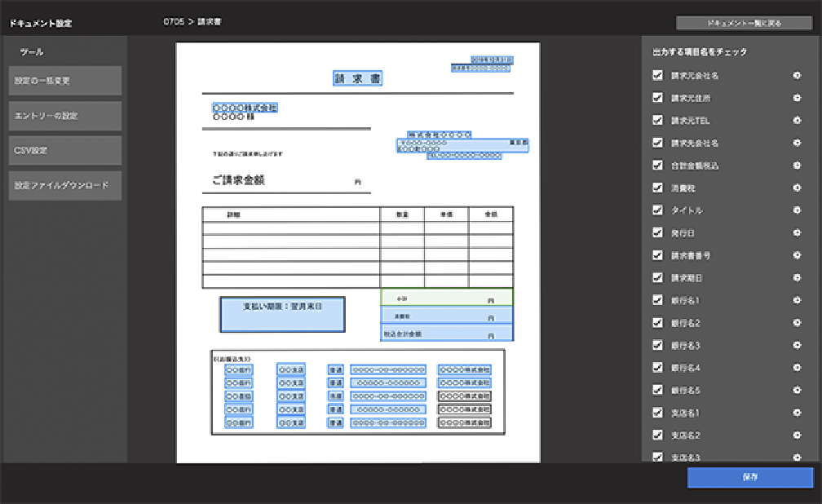Click the gear icon next to 銀行名1
This screenshot has height=504, width=822.
(797, 300)
